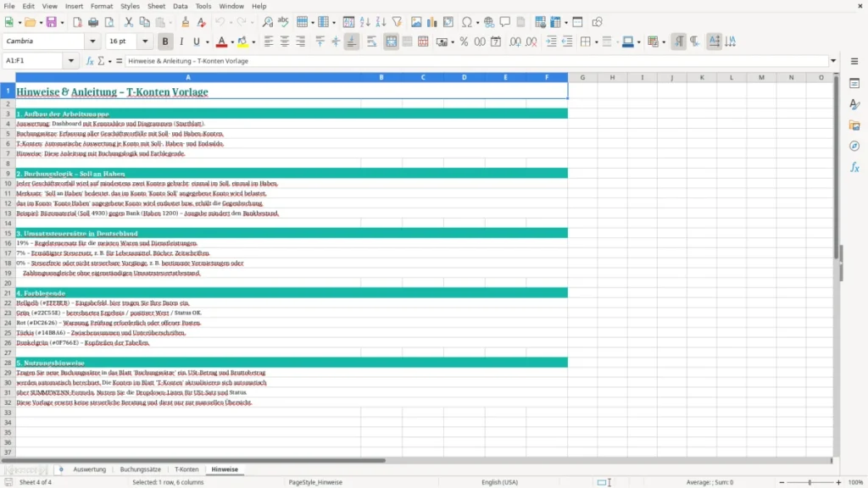This screenshot has height=488, width=868.
Task: Open sidebar Gallery panel icon
Action: click(854, 125)
